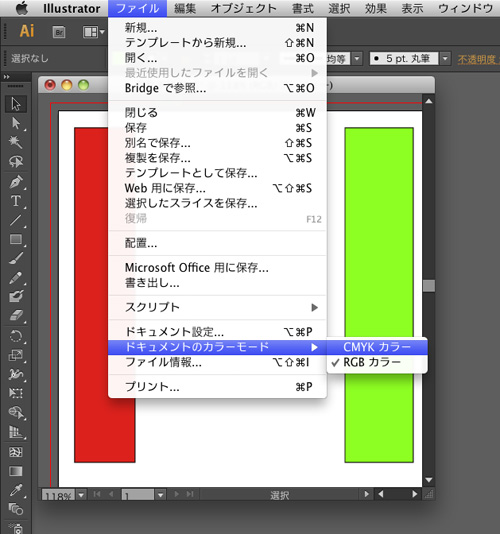
Task: Select the Pen tool
Action: [x=16, y=182]
